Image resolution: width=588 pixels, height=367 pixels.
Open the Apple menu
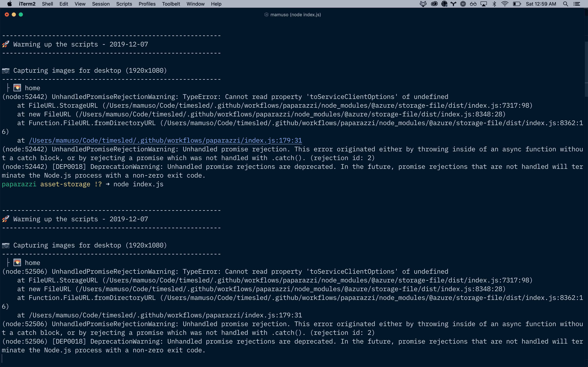click(x=10, y=4)
